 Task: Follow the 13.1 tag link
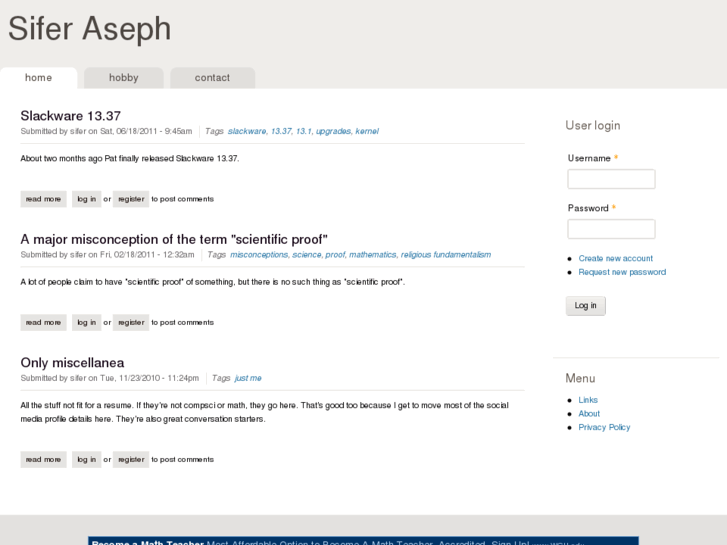(304, 131)
